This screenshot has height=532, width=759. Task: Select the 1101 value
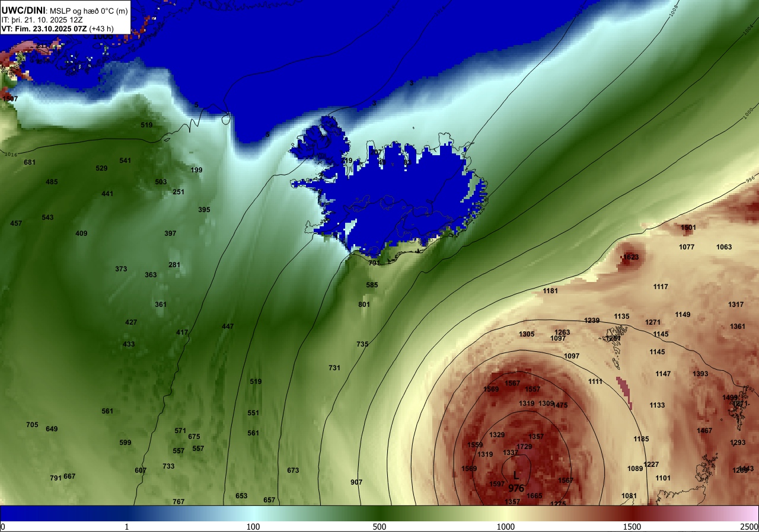663,478
